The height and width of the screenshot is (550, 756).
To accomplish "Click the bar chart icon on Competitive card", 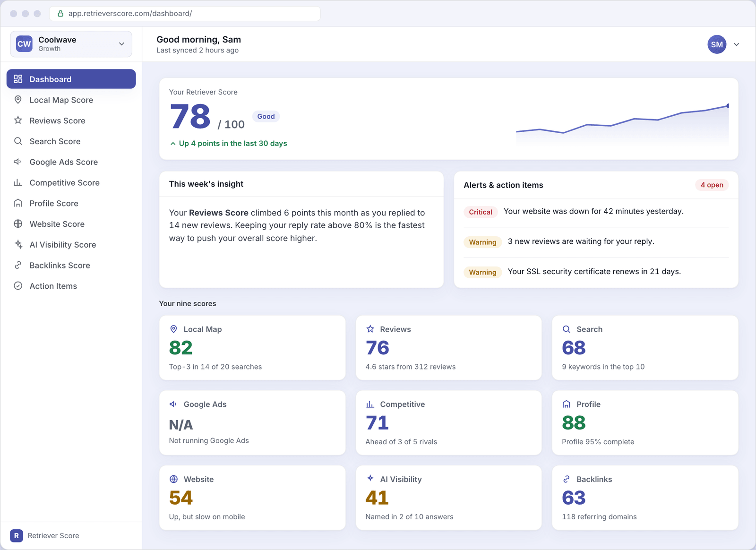I will (x=370, y=404).
